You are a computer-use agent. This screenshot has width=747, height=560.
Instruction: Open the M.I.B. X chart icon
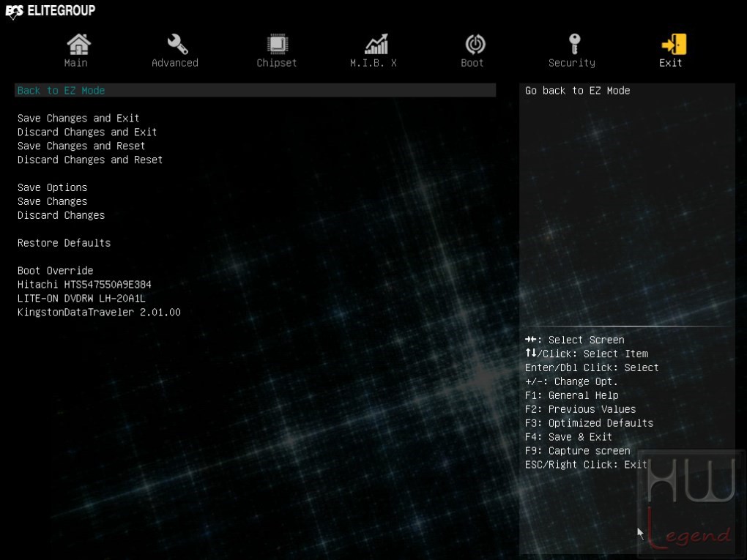pos(376,44)
